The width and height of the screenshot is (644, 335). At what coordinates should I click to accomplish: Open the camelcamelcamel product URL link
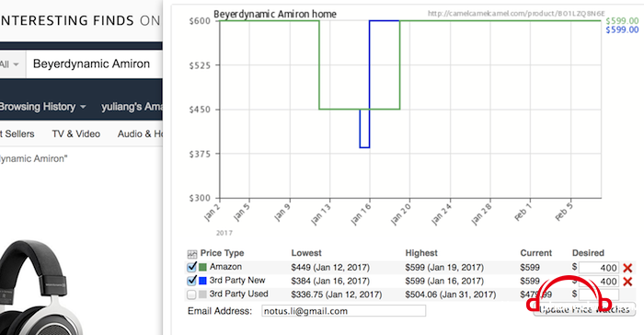tap(516, 14)
